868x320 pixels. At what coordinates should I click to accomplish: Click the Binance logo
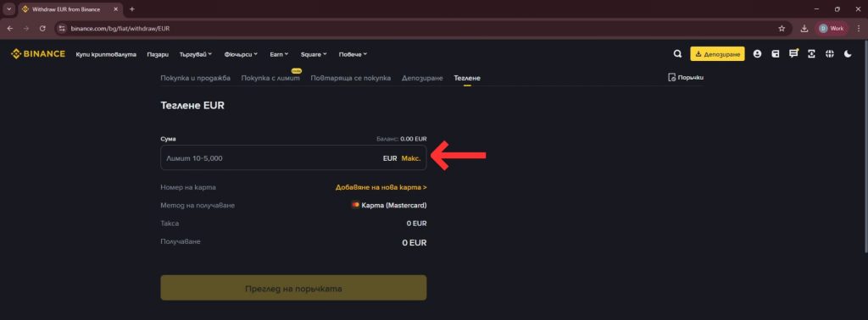tap(38, 54)
